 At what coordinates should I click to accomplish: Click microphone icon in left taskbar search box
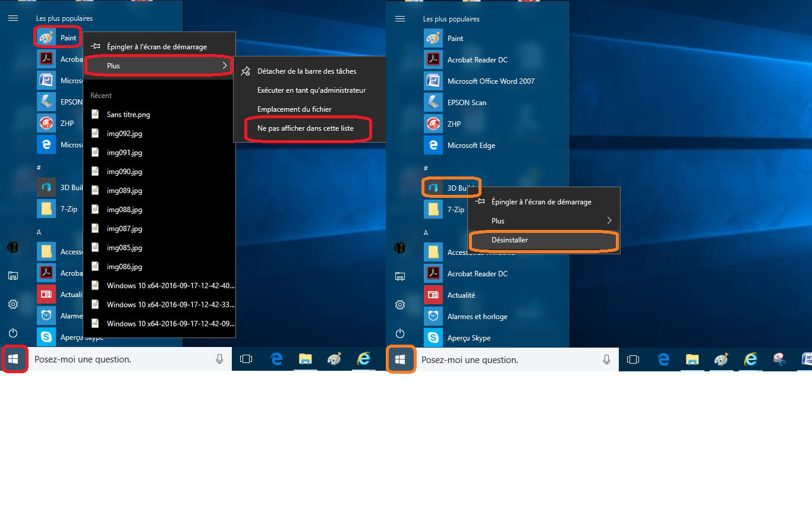[220, 359]
